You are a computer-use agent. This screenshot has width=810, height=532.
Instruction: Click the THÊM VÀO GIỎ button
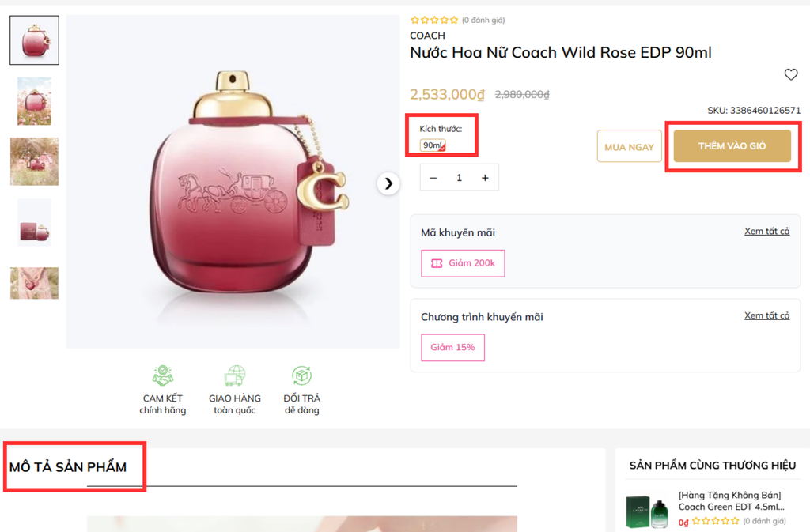pyautogui.click(x=732, y=146)
